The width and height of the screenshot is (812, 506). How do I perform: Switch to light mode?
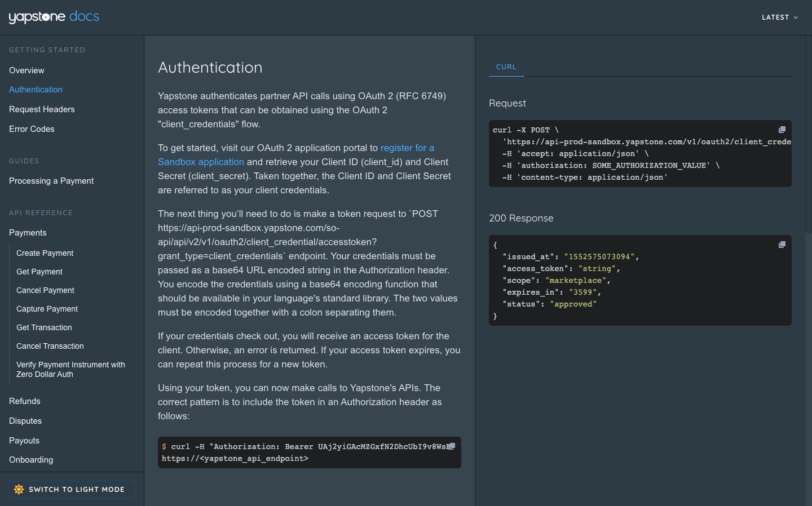click(x=76, y=489)
